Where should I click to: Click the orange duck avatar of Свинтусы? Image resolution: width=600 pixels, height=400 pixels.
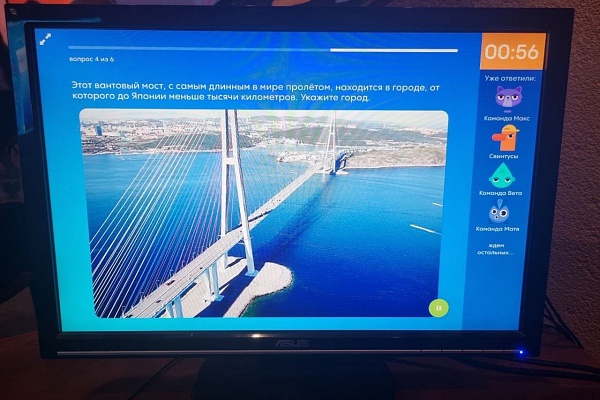[504, 138]
